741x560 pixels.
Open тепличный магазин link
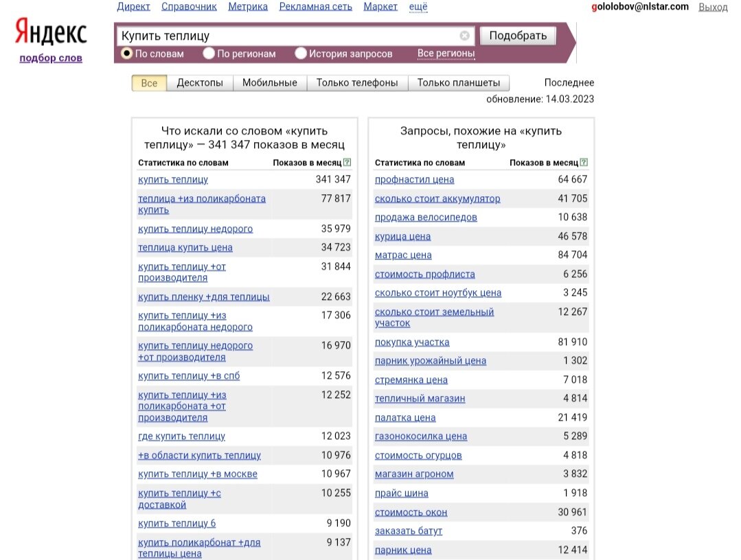pyautogui.click(x=420, y=399)
